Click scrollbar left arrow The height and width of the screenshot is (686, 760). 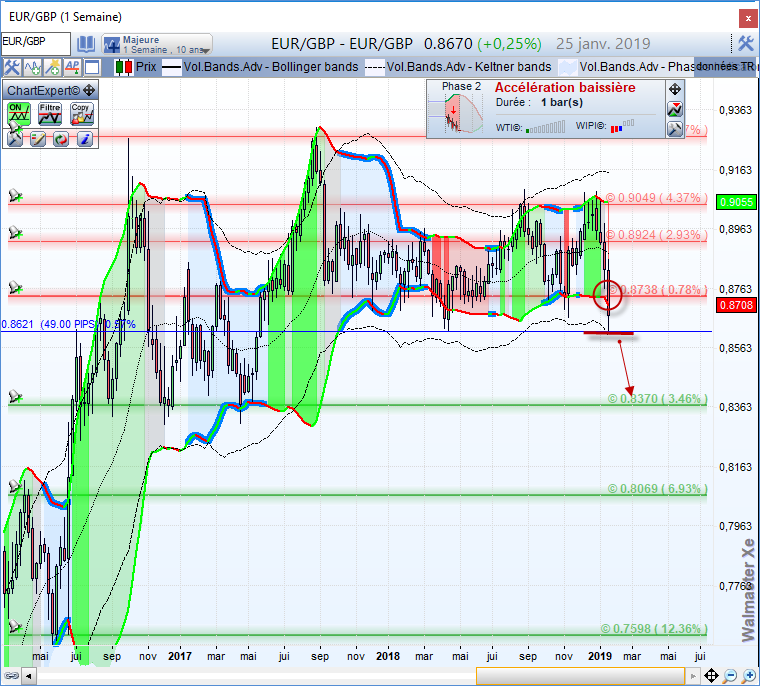click(29, 675)
